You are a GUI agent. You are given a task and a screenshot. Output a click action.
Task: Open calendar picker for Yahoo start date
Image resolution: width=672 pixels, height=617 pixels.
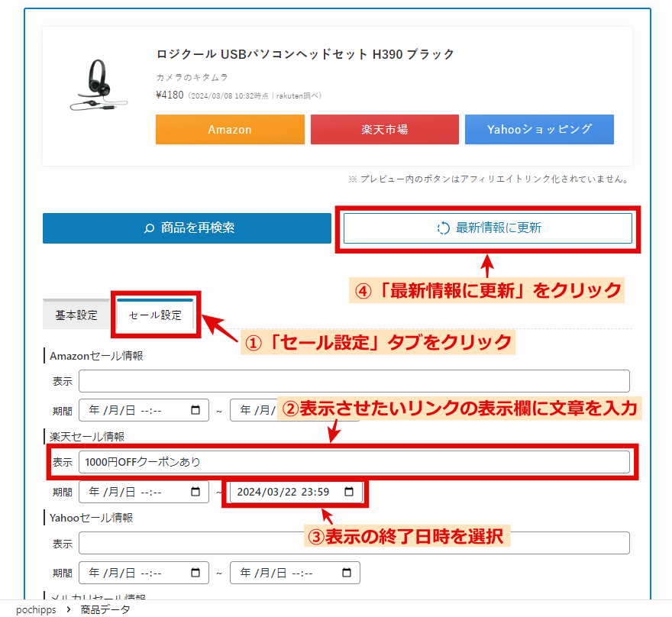point(195,573)
